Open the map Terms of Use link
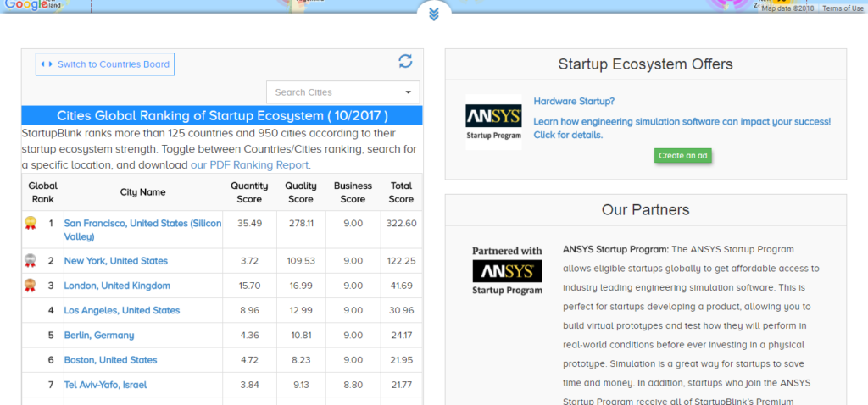868x405 pixels. tap(843, 8)
